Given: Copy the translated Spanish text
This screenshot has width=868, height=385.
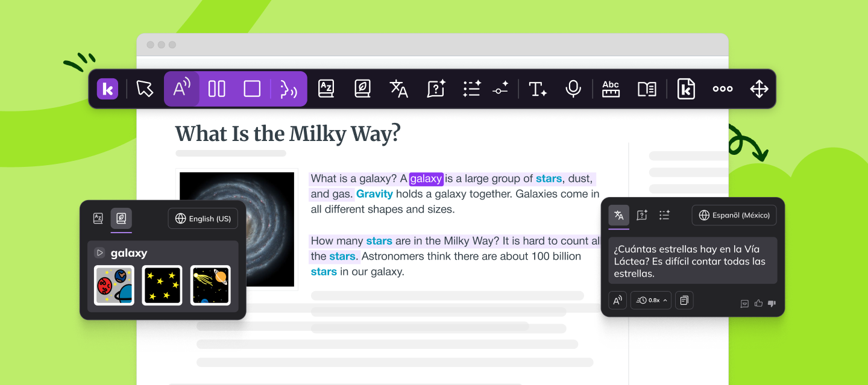Looking at the screenshot, I should [684, 300].
